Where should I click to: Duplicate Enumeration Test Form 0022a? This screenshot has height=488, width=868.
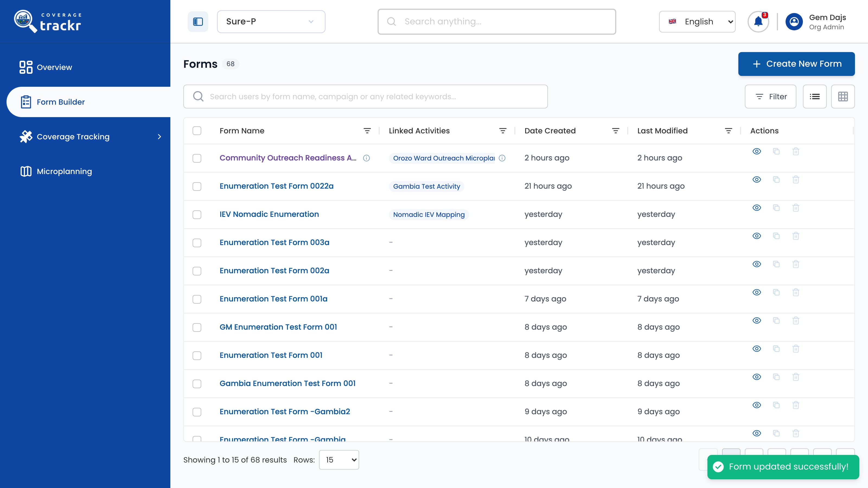click(x=776, y=179)
